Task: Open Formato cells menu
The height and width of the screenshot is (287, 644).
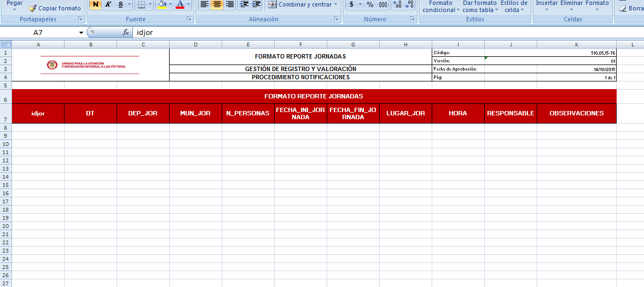Action: pyautogui.click(x=597, y=5)
